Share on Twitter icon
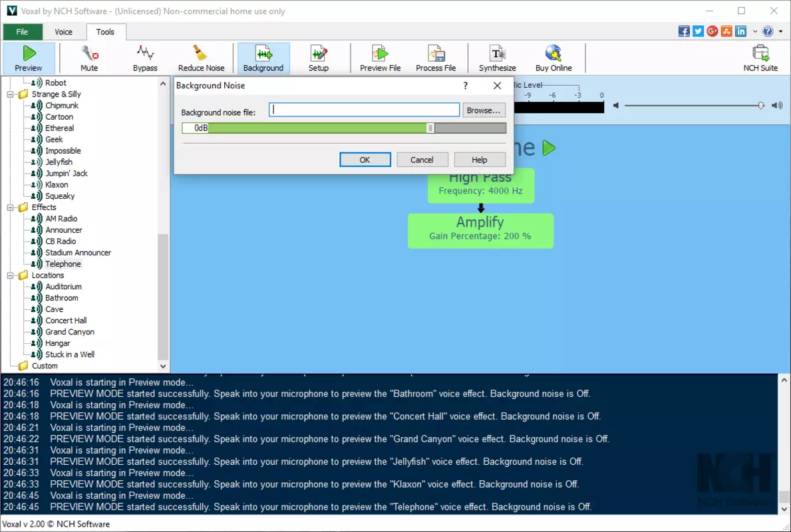Viewport: 791px width, 532px height. pos(698,31)
